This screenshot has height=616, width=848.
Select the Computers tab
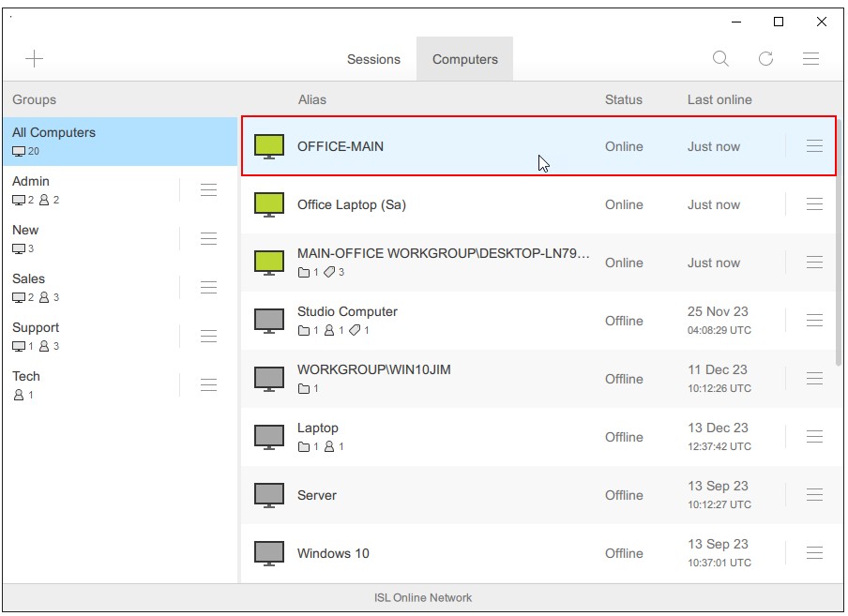pos(465,59)
